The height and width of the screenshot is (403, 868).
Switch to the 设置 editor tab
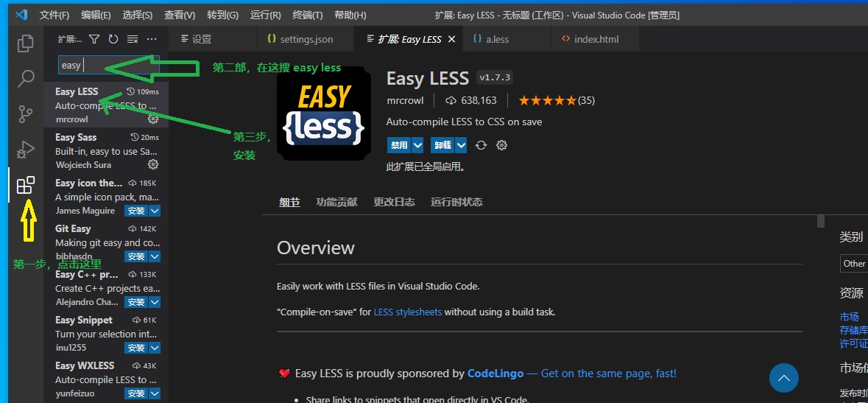pyautogui.click(x=213, y=39)
